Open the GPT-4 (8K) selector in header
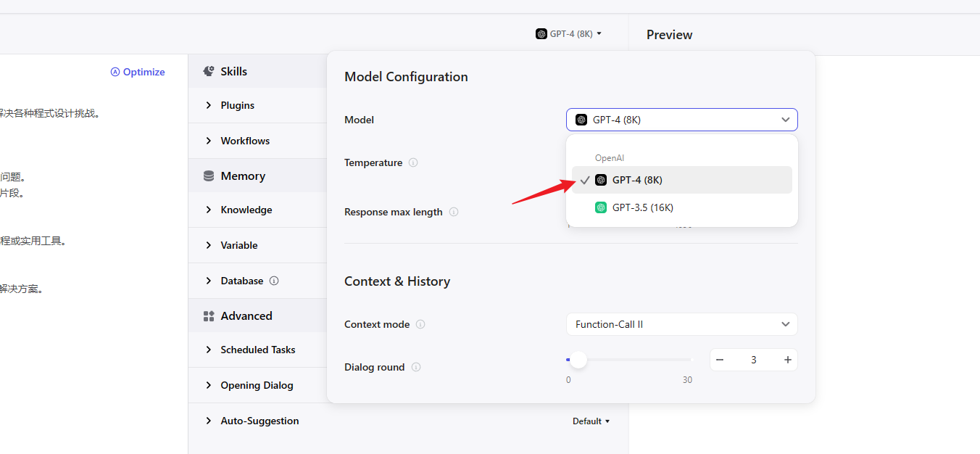The height and width of the screenshot is (454, 980). pyautogui.click(x=569, y=33)
